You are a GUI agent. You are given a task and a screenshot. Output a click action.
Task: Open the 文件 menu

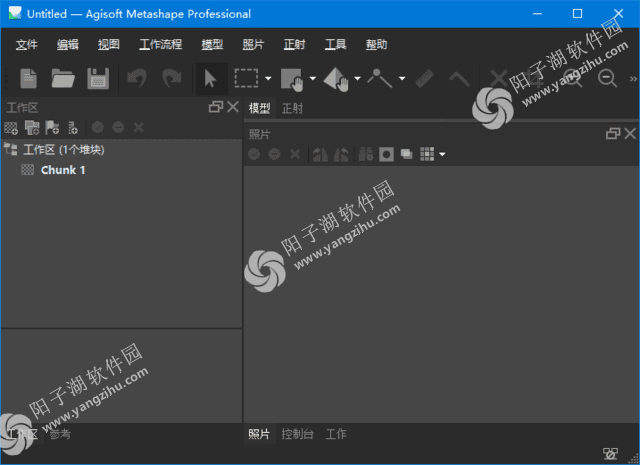[x=27, y=44]
